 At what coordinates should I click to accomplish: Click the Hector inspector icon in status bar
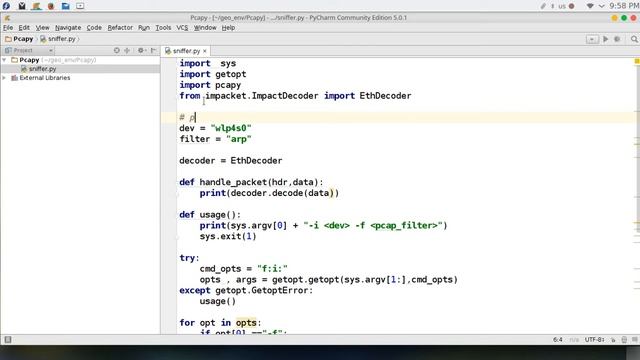pos(624,340)
